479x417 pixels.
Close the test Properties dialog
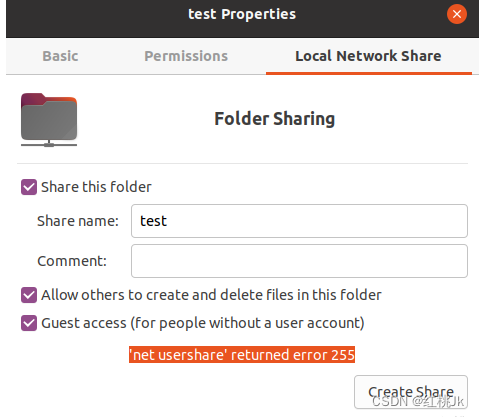pyautogui.click(x=457, y=14)
